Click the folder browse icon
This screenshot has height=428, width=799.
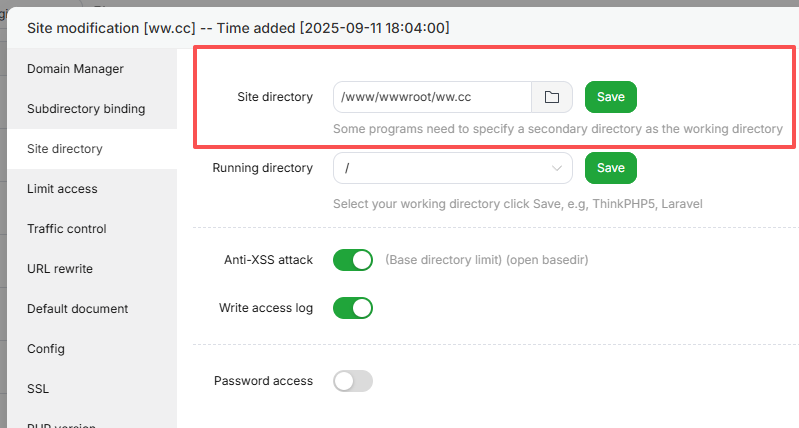point(551,97)
